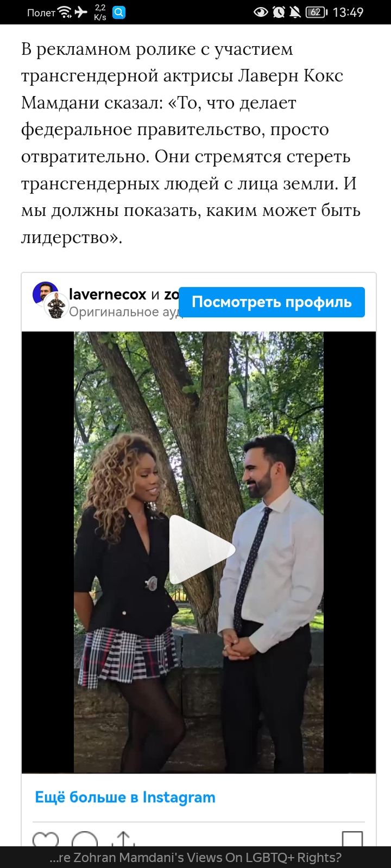Play the embedded Instagram video
The height and width of the screenshot is (868, 391).
pyautogui.click(x=202, y=550)
